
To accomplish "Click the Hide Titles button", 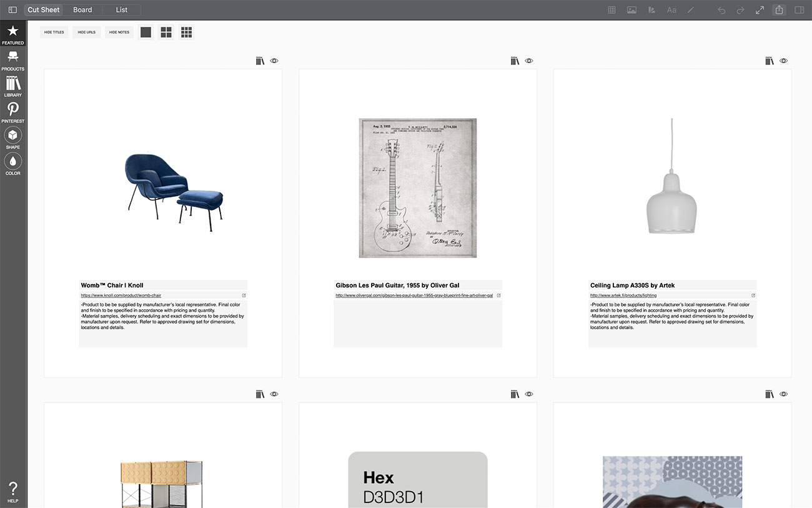I will 54,32.
